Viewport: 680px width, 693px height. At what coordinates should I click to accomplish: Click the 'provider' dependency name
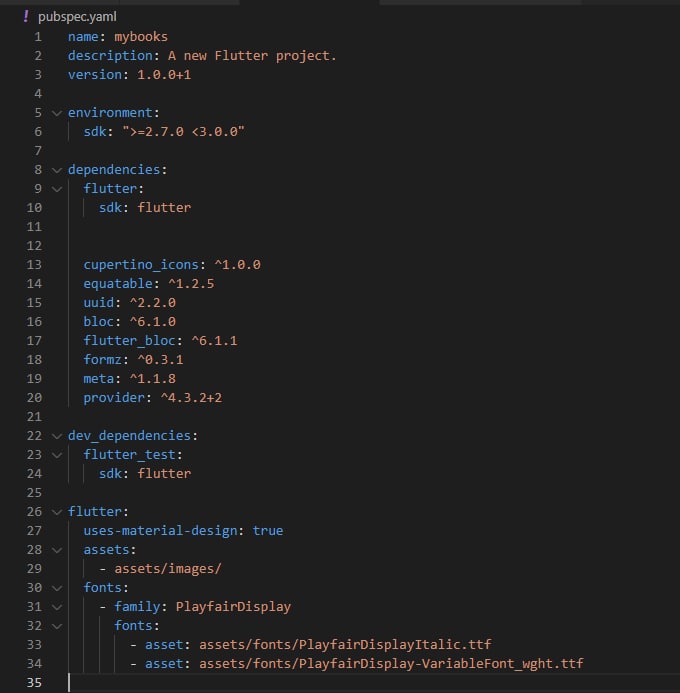pyautogui.click(x=114, y=398)
